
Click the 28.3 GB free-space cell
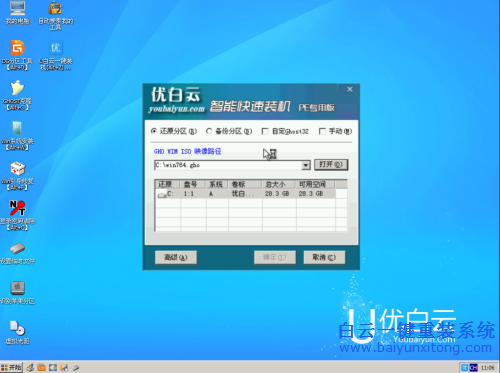click(x=311, y=194)
